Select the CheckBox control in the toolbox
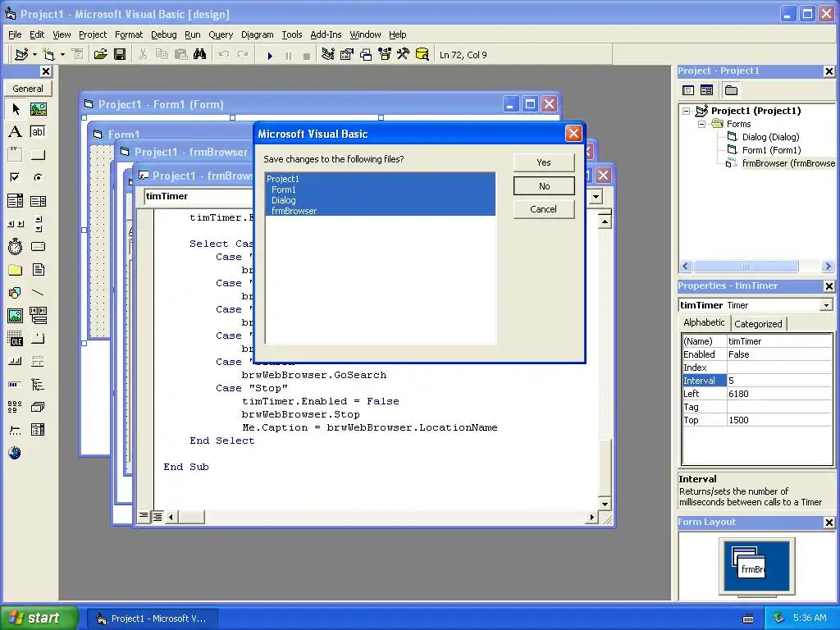This screenshot has width=840, height=630. click(16, 177)
